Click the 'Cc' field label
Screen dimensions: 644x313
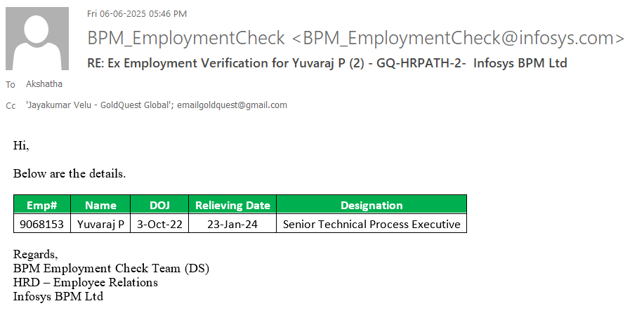(x=11, y=106)
